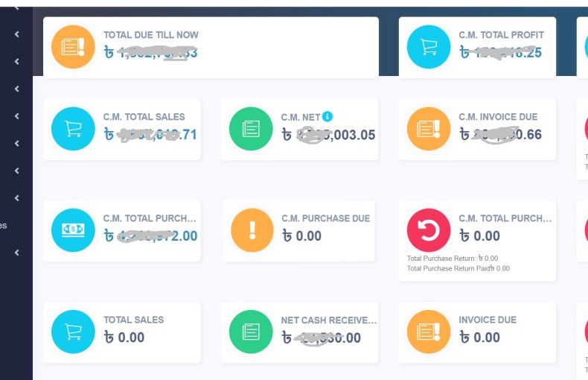The height and width of the screenshot is (380, 588).
Task: Click the C.M. Net label
Action: [x=301, y=118]
